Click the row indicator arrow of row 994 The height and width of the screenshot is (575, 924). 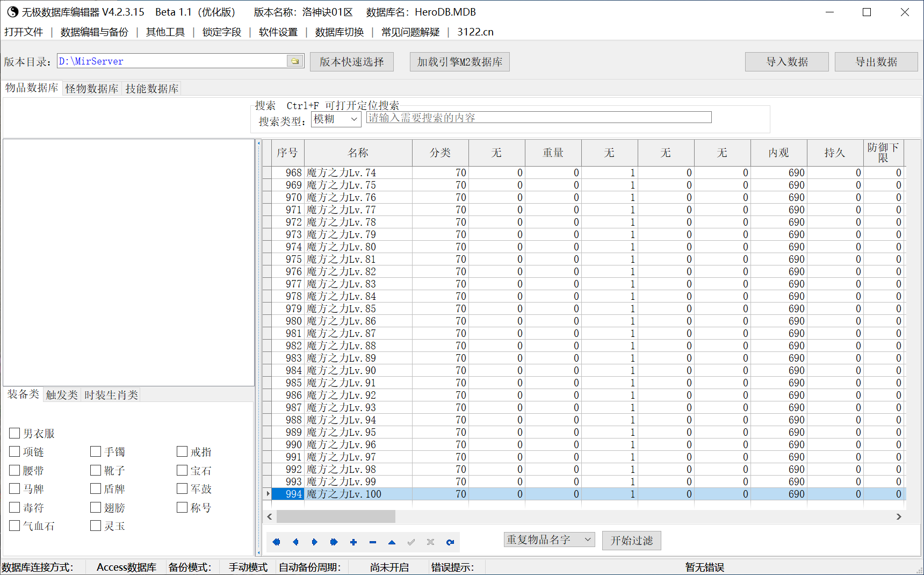(x=268, y=494)
